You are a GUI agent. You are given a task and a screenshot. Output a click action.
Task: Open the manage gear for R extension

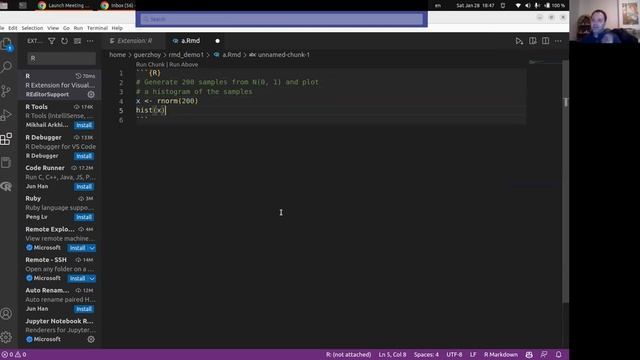pos(91,94)
